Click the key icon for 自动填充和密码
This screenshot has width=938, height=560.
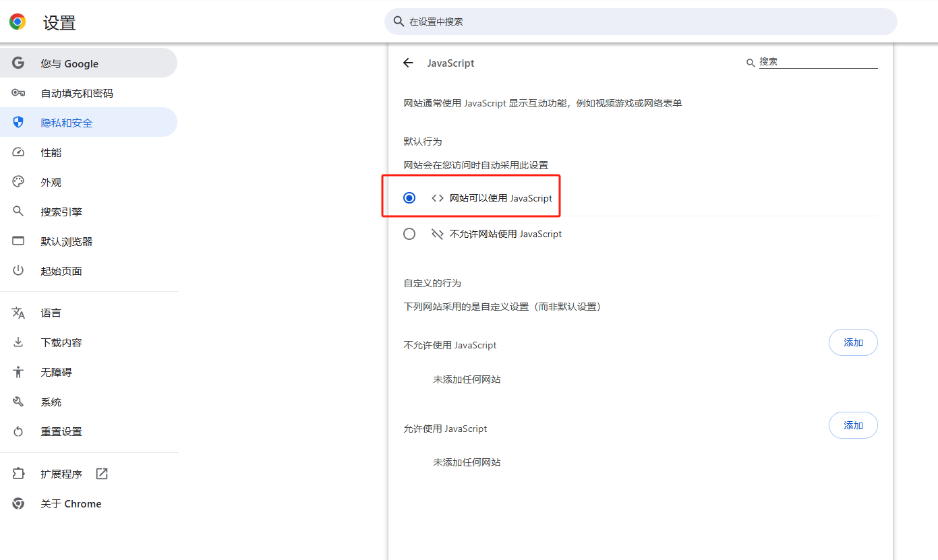[18, 93]
